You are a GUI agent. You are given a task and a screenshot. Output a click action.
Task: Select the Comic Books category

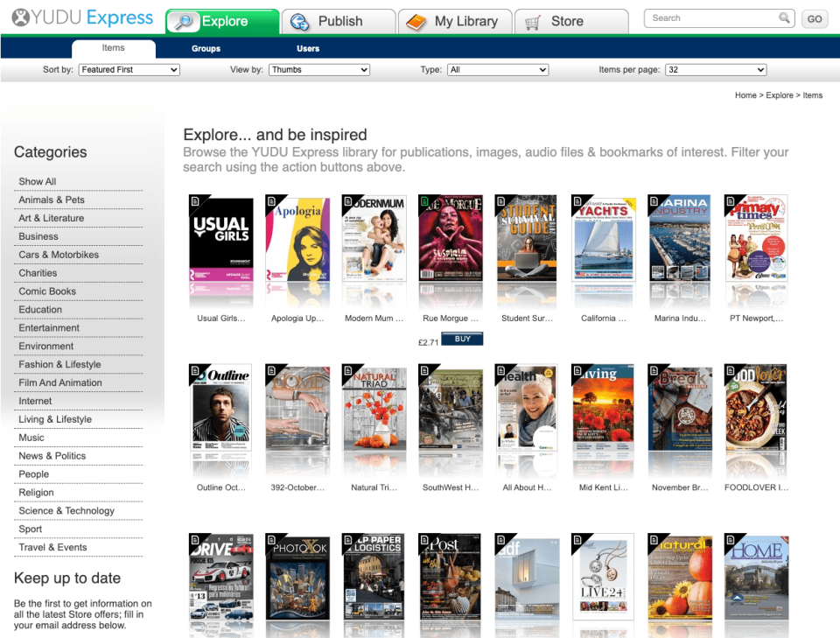47,291
